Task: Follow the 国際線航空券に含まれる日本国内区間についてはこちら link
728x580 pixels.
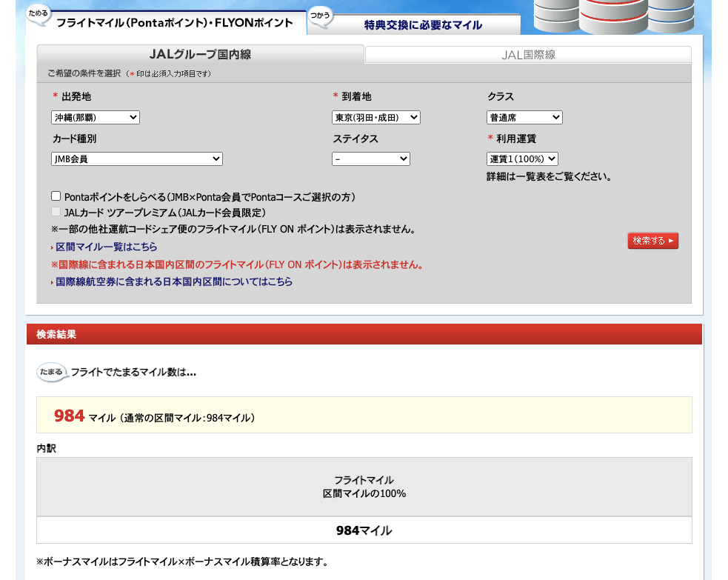Action: pyautogui.click(x=174, y=281)
